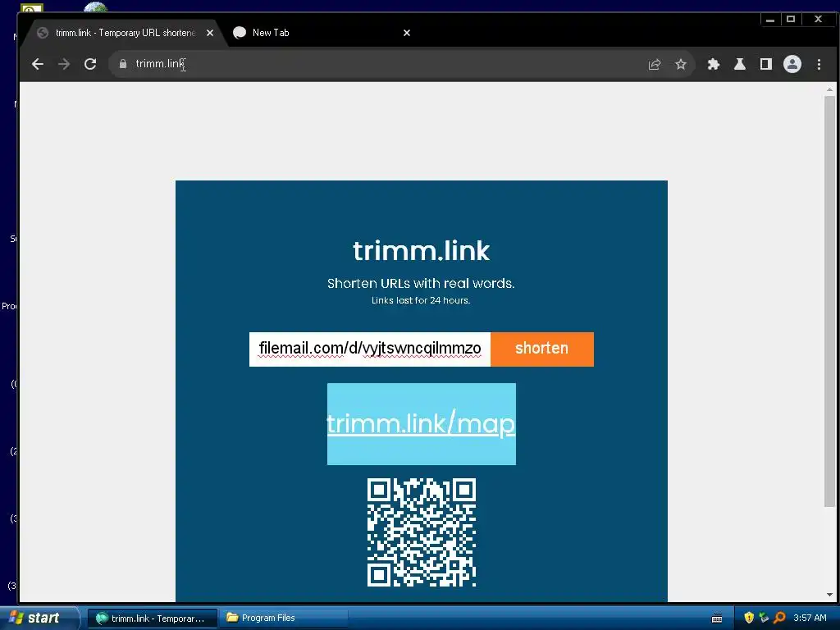Toggle the browser side panel
Screen dimensions: 840x630
[765, 64]
